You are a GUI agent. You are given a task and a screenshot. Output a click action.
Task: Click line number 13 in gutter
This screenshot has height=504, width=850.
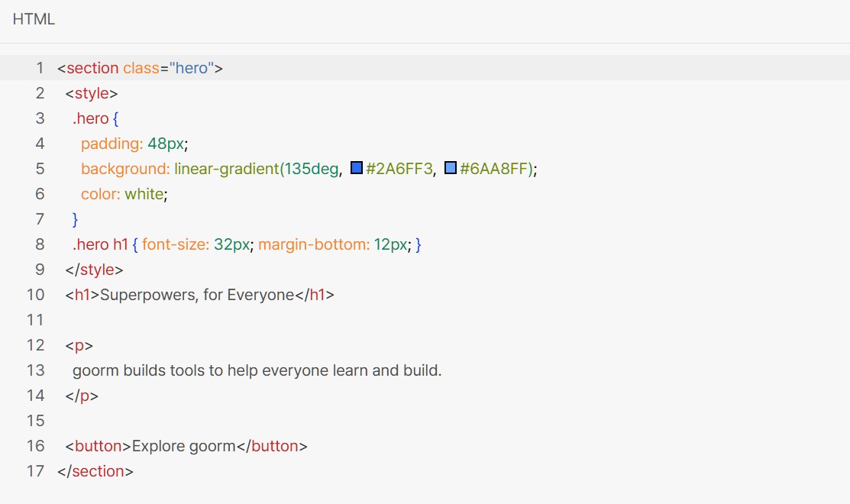tap(35, 370)
